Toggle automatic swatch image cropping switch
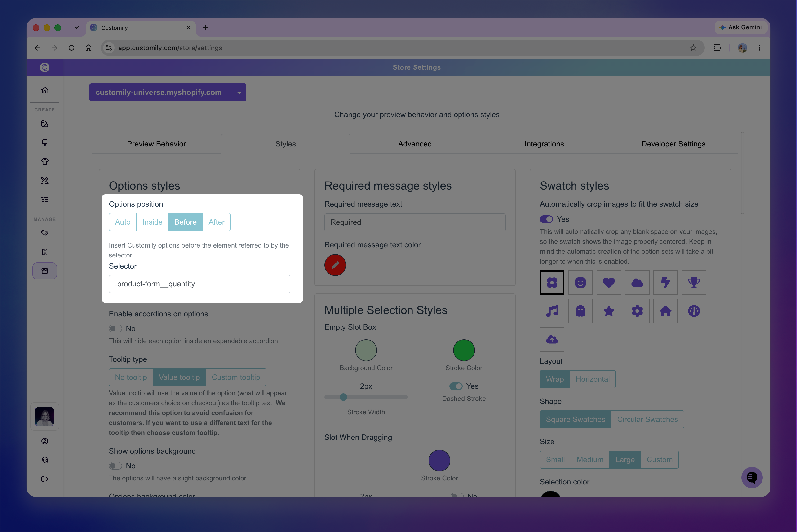The width and height of the screenshot is (797, 532). [x=546, y=219]
